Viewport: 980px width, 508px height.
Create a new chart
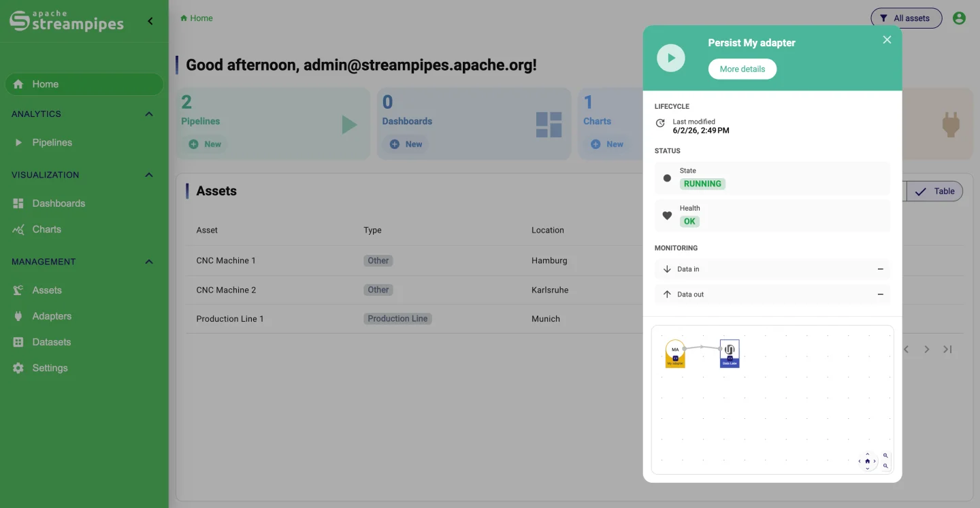tap(607, 144)
